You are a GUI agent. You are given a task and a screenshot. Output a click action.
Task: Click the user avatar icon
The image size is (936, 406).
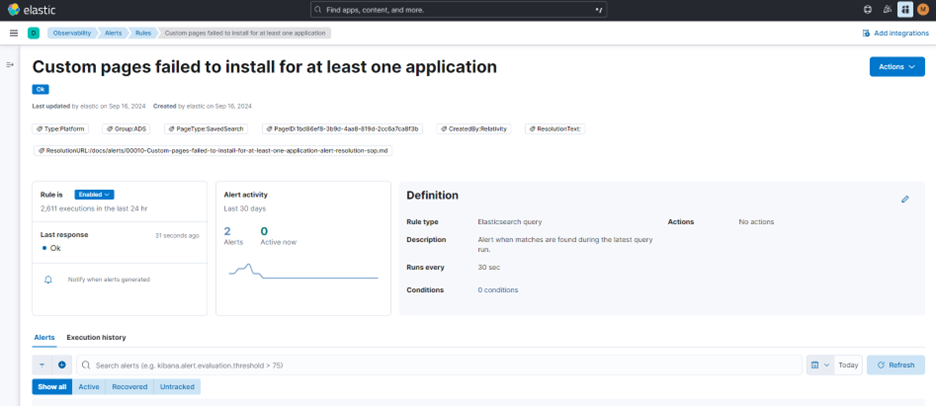tap(923, 10)
